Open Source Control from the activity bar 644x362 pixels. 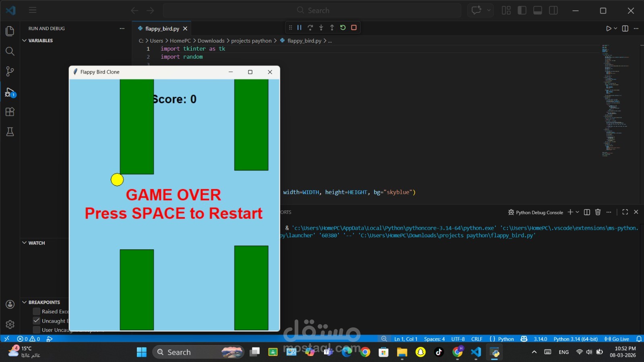[x=10, y=71]
